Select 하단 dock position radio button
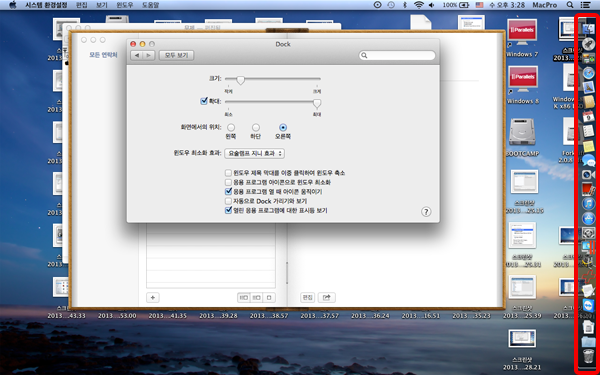This screenshot has height=375, width=600. (x=256, y=127)
